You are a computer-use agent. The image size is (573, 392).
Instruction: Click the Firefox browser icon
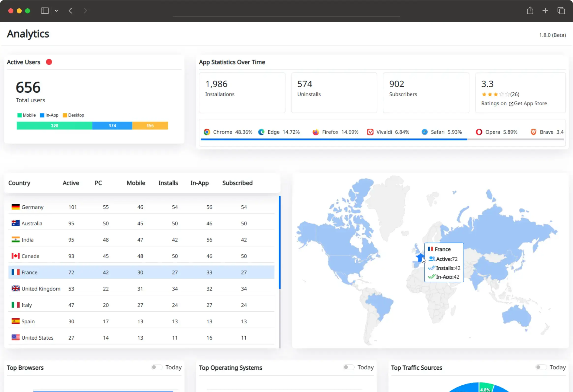pyautogui.click(x=316, y=132)
